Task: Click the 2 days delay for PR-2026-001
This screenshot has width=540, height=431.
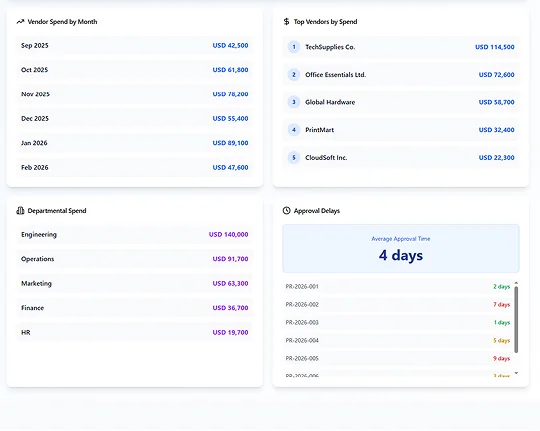Action: 501,287
